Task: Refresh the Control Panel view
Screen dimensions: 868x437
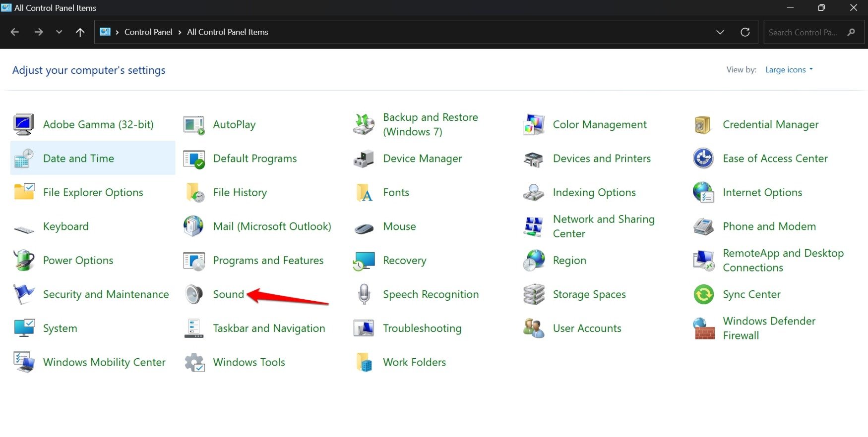Action: click(x=745, y=32)
